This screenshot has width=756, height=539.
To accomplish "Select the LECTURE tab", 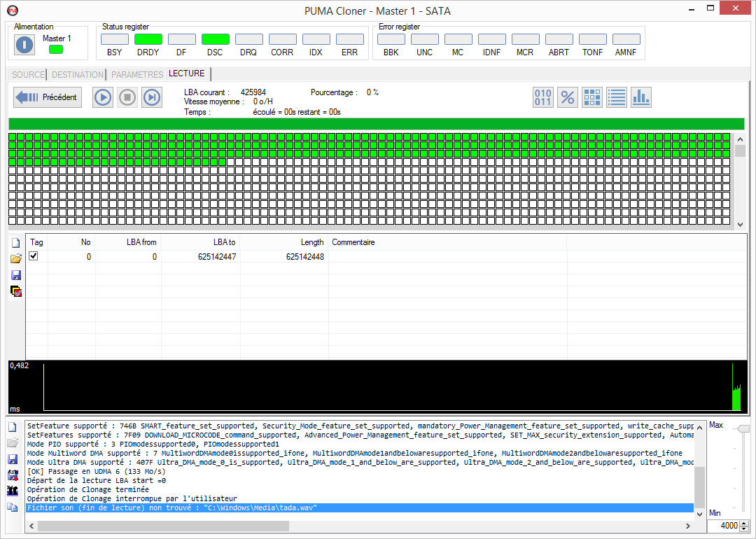I will [187, 73].
